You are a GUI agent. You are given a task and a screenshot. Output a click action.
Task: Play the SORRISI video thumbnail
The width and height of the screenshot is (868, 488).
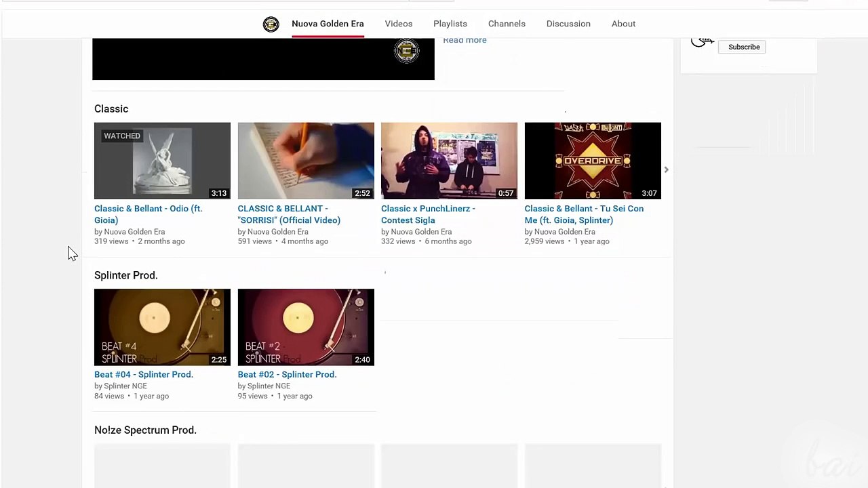pyautogui.click(x=306, y=161)
